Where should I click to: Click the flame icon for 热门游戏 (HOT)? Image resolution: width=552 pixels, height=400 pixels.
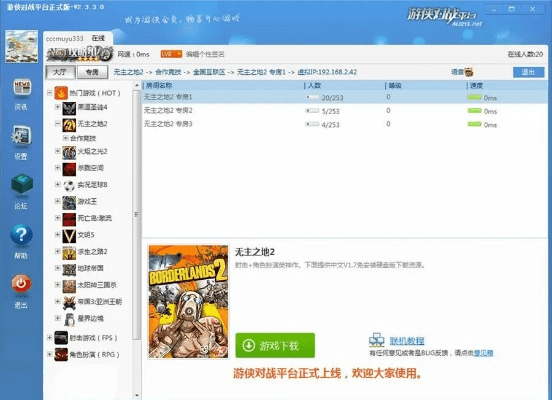click(x=61, y=93)
